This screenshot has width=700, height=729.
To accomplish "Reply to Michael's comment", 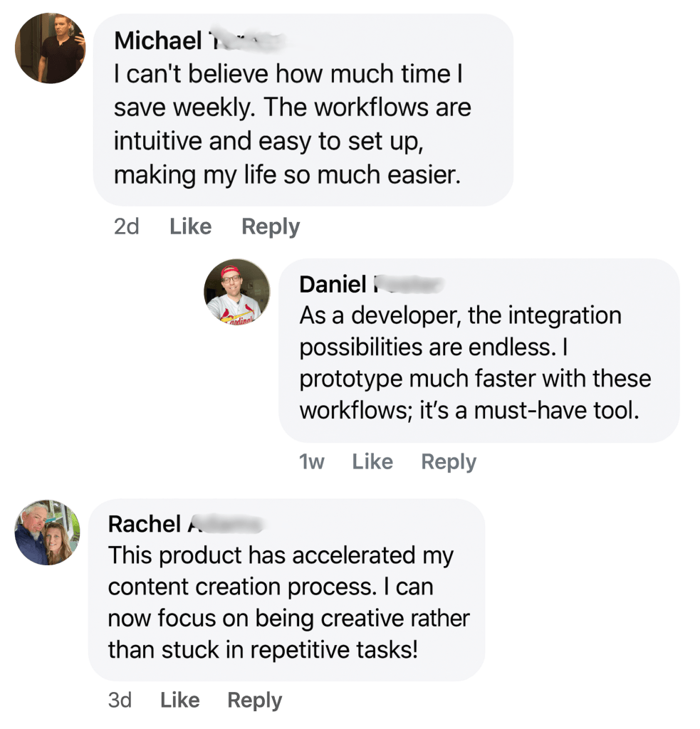I will (271, 227).
